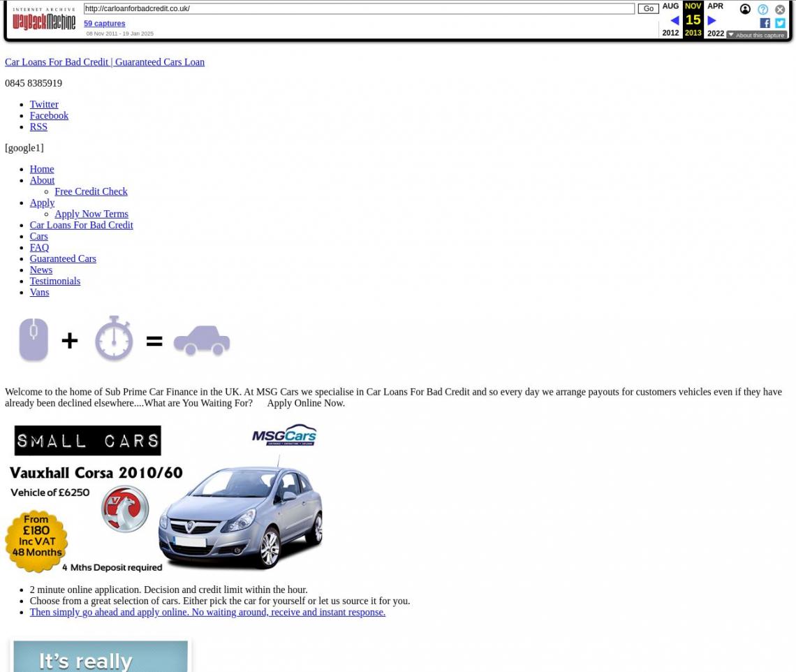The image size is (796, 672).
Task: Follow the apply online instant response link
Action: [x=207, y=612]
